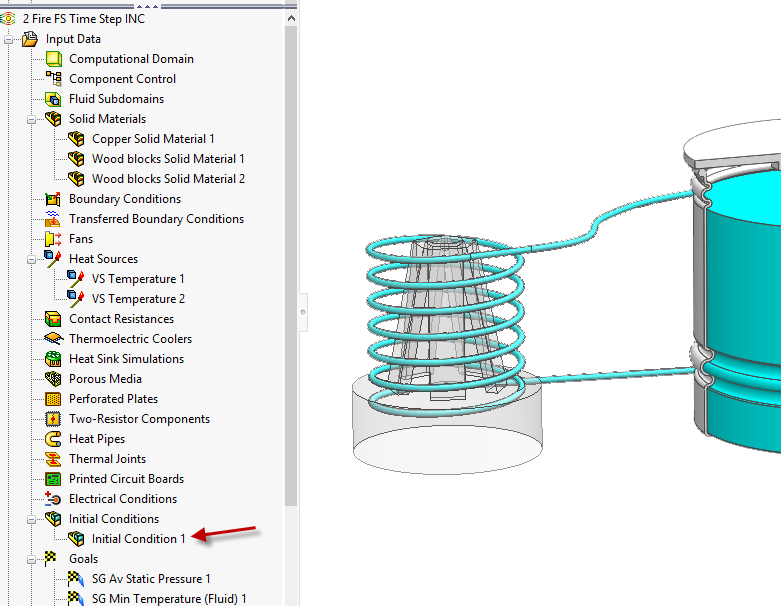Select Printed Circuit Boards label
Viewport: 781px width, 606px height.
127,479
